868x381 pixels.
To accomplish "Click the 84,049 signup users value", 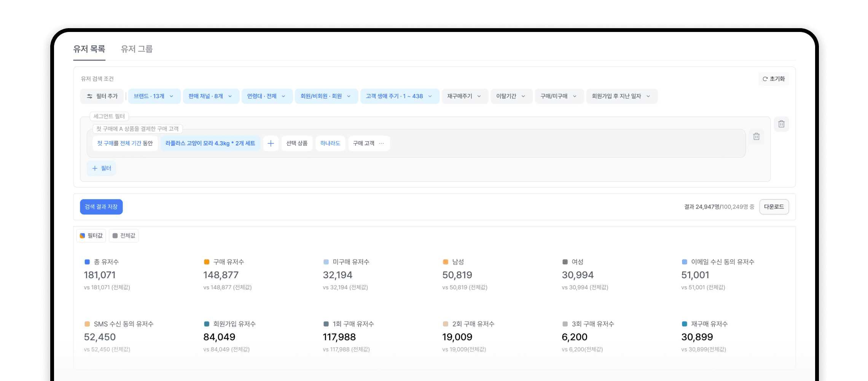I will (219, 337).
